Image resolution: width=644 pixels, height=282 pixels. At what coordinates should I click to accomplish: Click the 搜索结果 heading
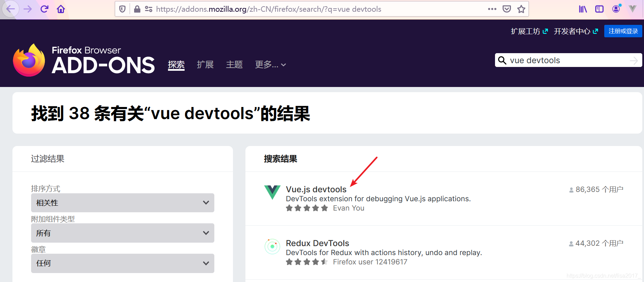(280, 159)
